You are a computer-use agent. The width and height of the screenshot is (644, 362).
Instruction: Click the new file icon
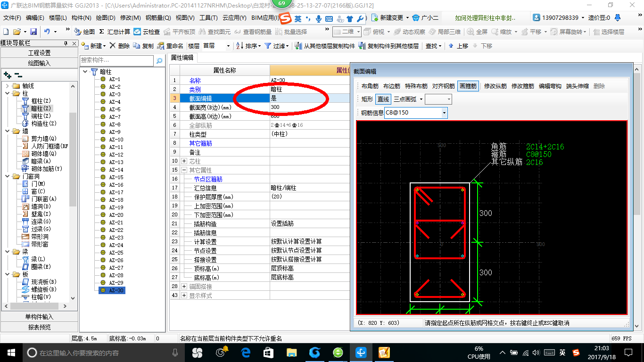coord(6,32)
